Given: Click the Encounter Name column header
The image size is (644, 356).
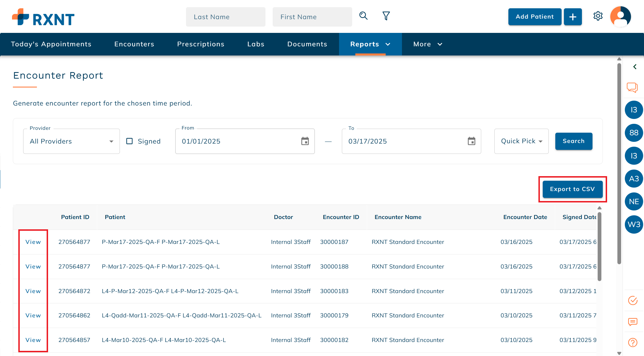Looking at the screenshot, I should 398,217.
